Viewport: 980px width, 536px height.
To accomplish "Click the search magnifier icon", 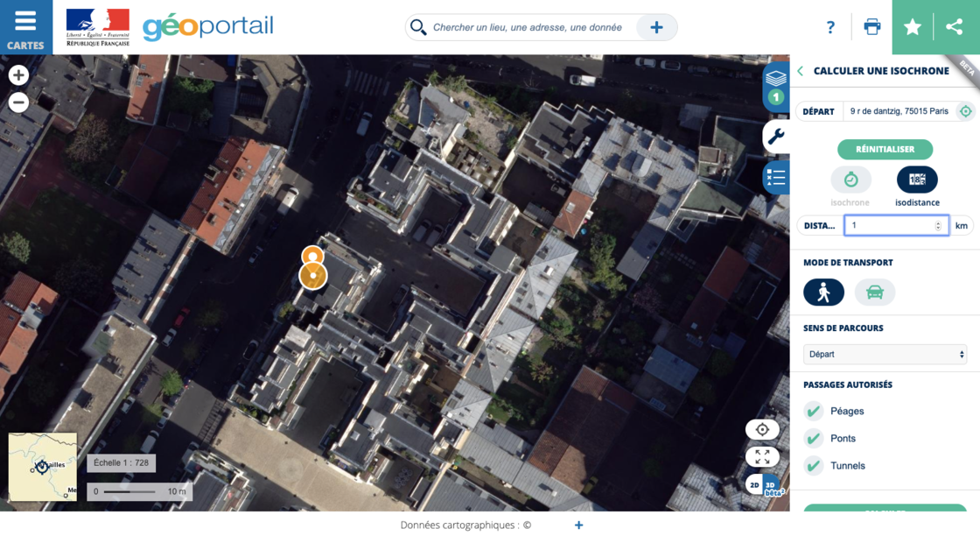I will point(418,27).
